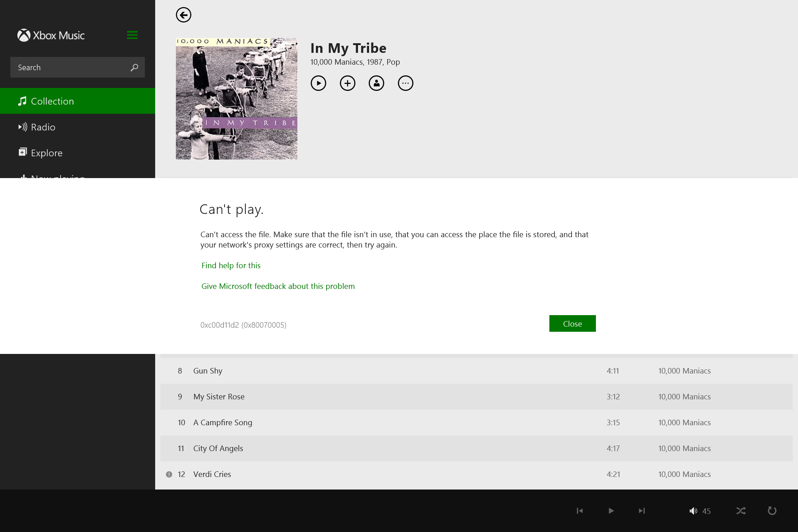Open the volume control at 45
Viewport: 798px width, 532px height.
pyautogui.click(x=700, y=511)
